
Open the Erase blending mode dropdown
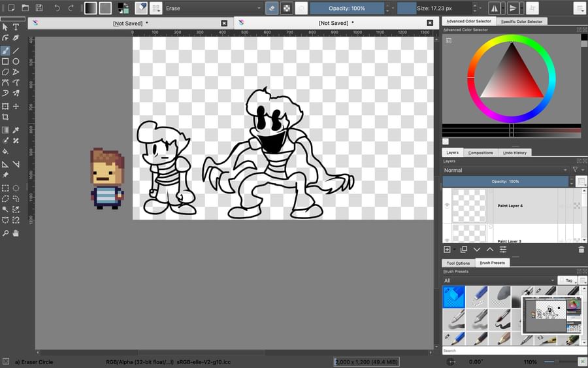(213, 8)
